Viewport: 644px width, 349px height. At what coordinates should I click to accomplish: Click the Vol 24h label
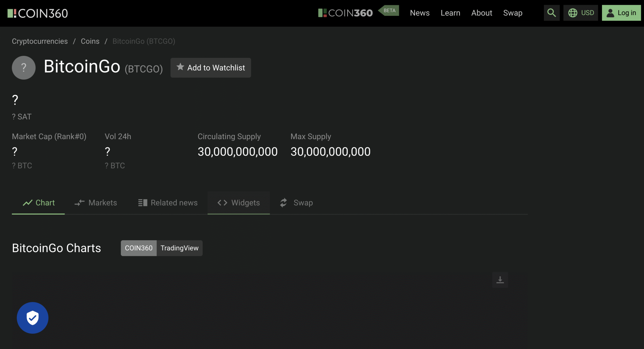coord(118,136)
